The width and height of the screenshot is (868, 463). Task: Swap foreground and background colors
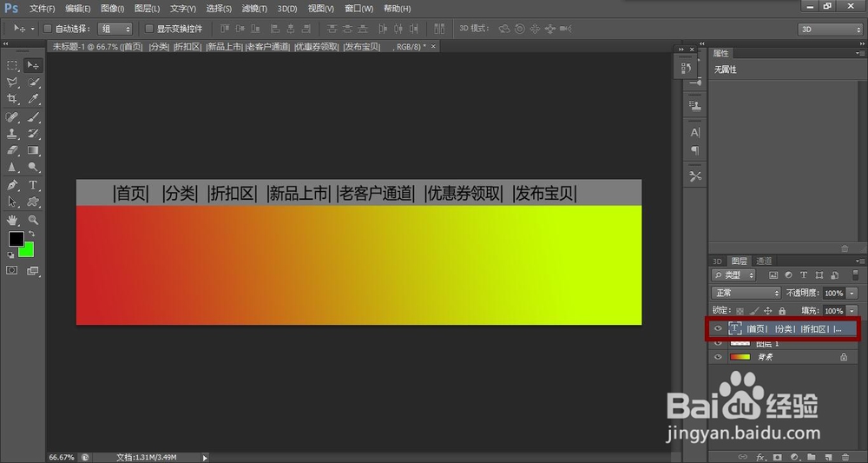point(31,234)
